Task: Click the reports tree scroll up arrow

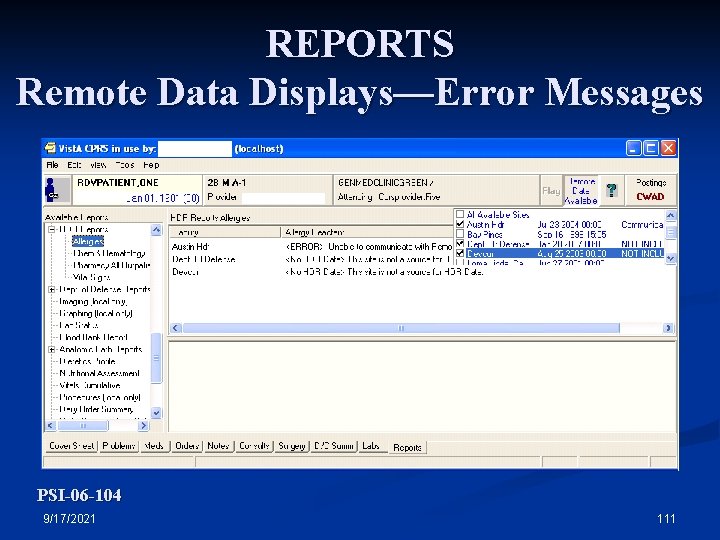Action: click(156, 230)
